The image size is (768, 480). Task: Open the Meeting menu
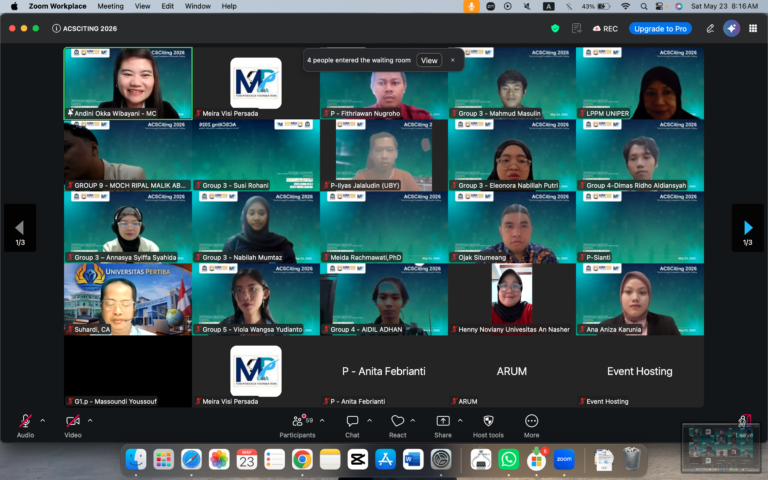point(110,6)
